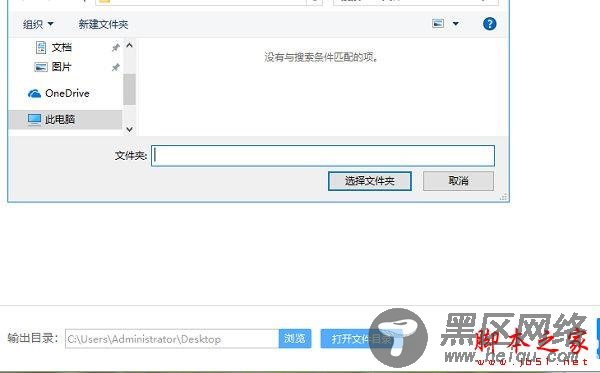Click the OneDrive cloud icon
This screenshot has height=373, width=600.
34,93
